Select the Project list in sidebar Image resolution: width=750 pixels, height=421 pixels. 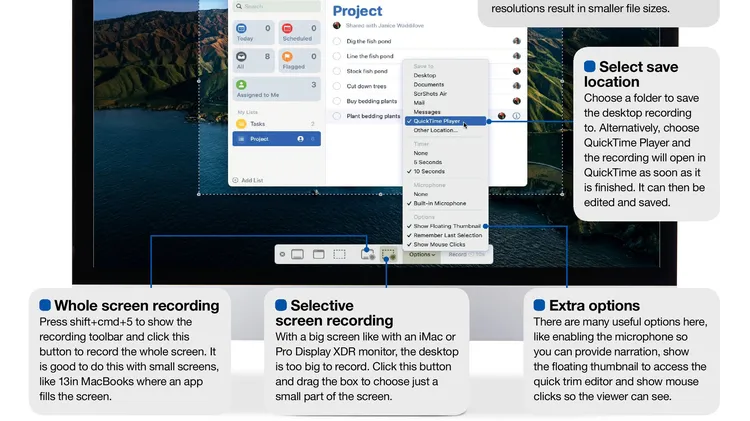(x=276, y=139)
